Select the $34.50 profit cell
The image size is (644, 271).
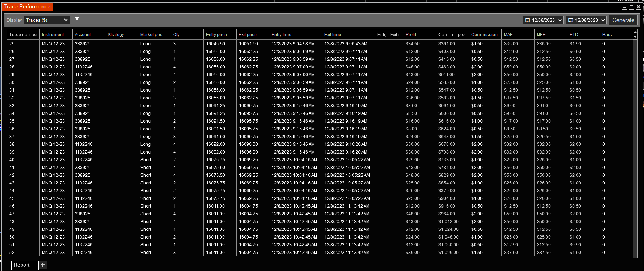tap(420, 44)
